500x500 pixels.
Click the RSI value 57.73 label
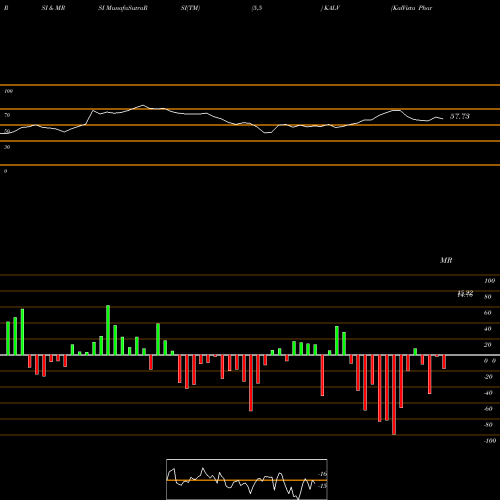(x=460, y=116)
